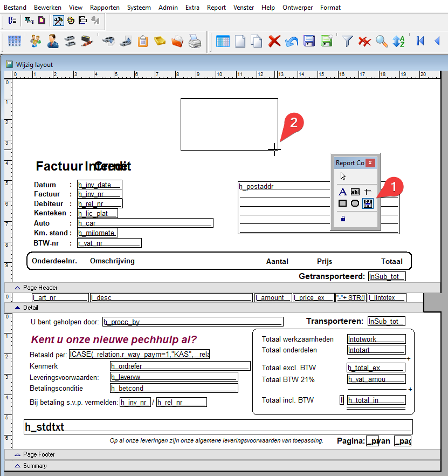Viewport: 448px width, 476px height.
Task: Open the magnifier search tool
Action: point(382,41)
